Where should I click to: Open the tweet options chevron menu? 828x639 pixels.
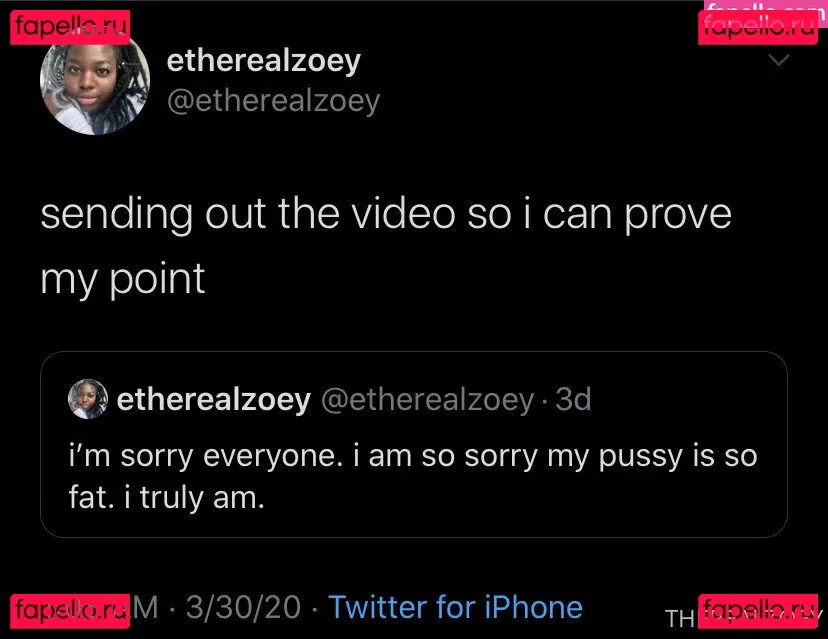tap(778, 62)
